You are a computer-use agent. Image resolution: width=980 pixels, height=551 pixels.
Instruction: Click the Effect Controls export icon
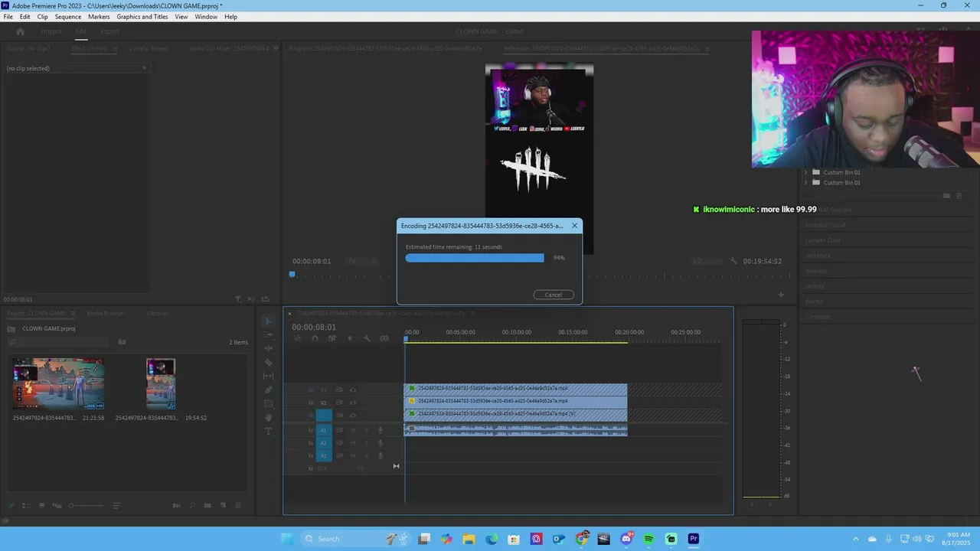tap(265, 299)
